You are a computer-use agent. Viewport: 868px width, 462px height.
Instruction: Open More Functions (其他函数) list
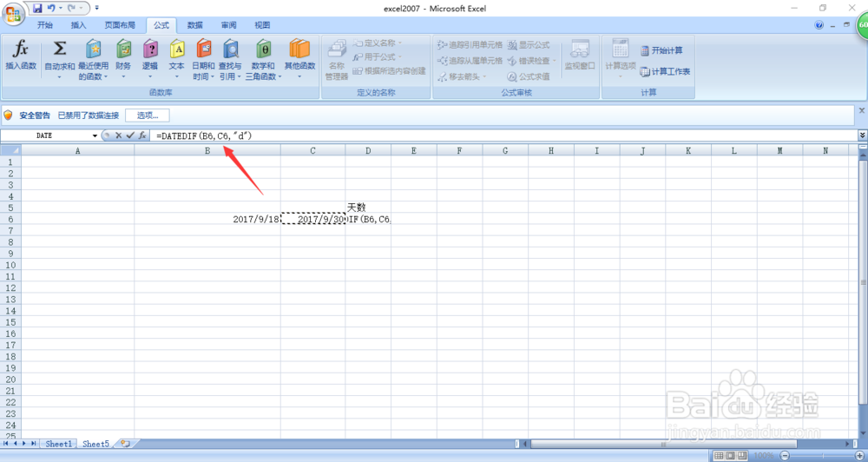pos(299,59)
